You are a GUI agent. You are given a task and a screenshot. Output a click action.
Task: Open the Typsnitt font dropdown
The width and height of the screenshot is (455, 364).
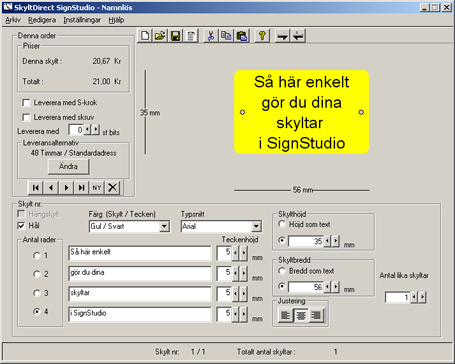(x=256, y=227)
